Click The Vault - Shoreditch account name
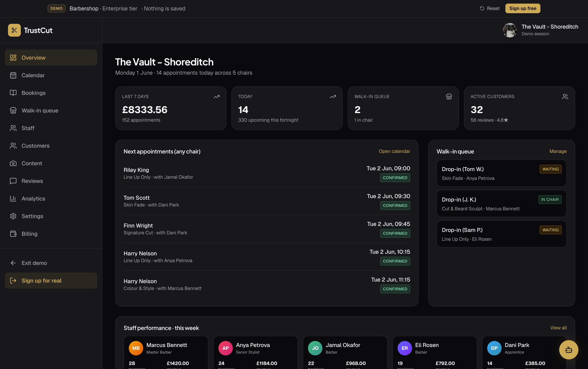 pyautogui.click(x=550, y=27)
